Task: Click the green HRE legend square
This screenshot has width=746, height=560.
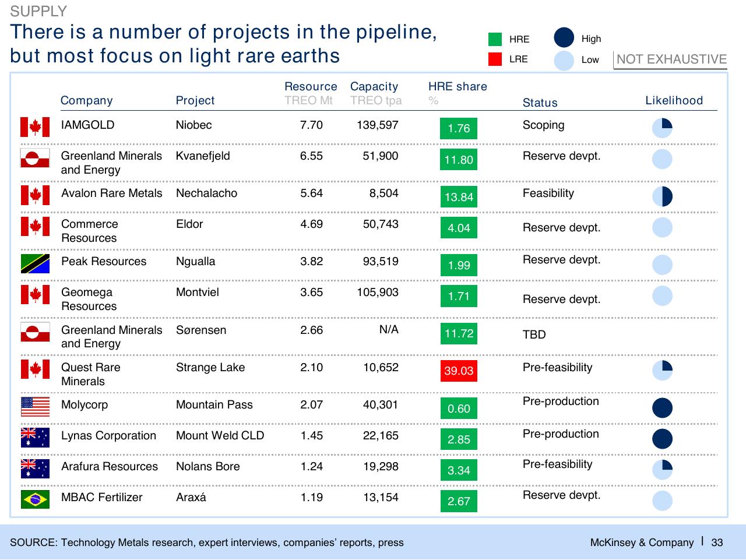Action: pos(495,39)
